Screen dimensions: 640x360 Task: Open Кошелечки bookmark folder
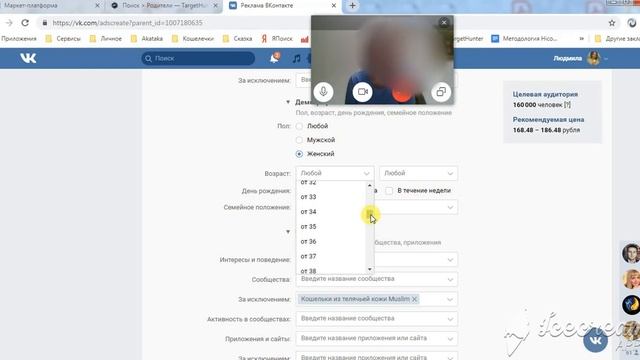pos(193,39)
